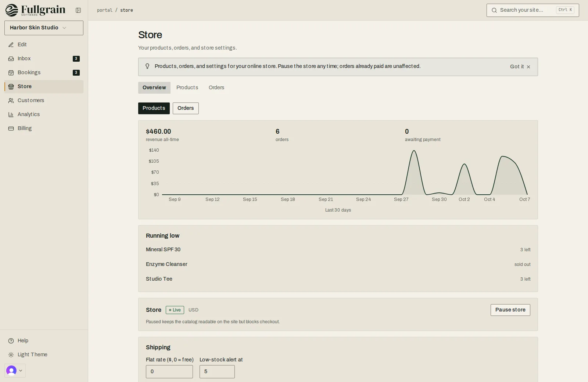Click the Studio Tee row
This screenshot has height=382, width=588.
point(338,279)
